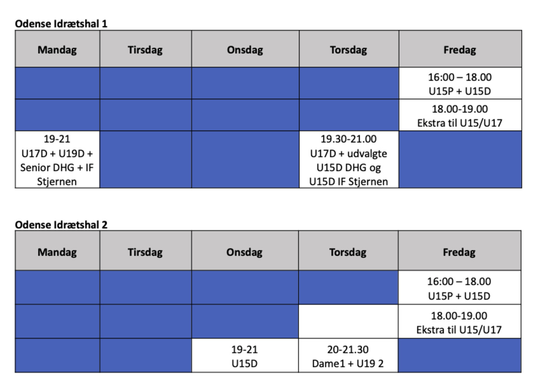Click Torsdag header in Idrætshal 2 table
This screenshot has height=392, width=538.
[x=348, y=251]
